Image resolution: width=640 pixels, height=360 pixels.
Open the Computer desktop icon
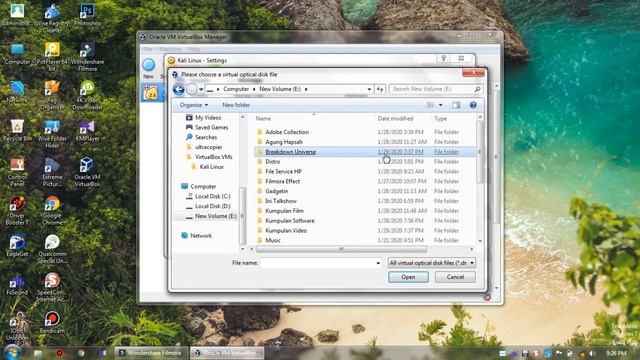[x=17, y=54]
